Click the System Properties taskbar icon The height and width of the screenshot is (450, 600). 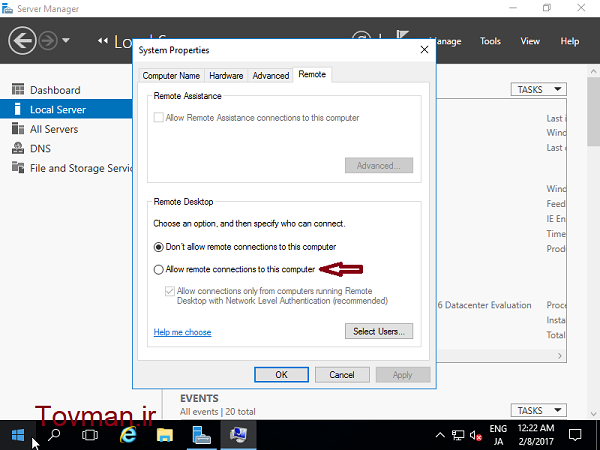pos(238,435)
